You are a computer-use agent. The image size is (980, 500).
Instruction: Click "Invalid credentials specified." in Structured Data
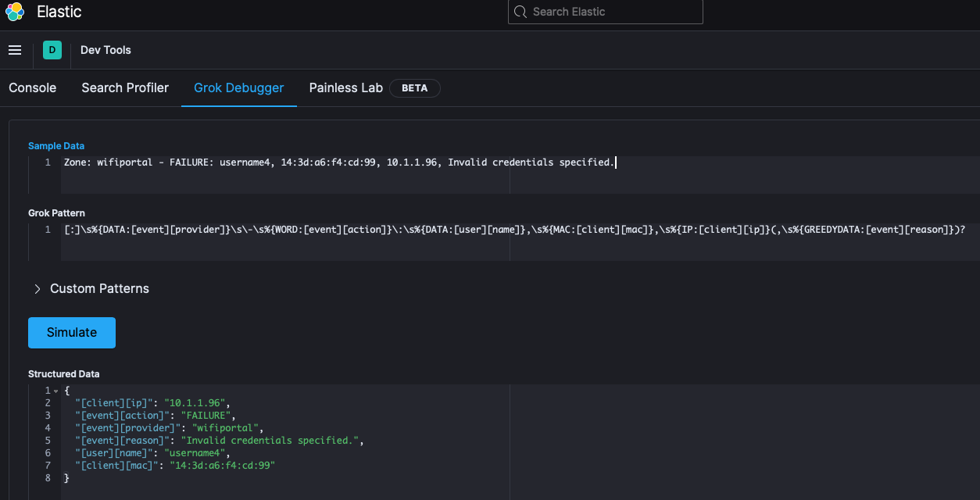270,441
